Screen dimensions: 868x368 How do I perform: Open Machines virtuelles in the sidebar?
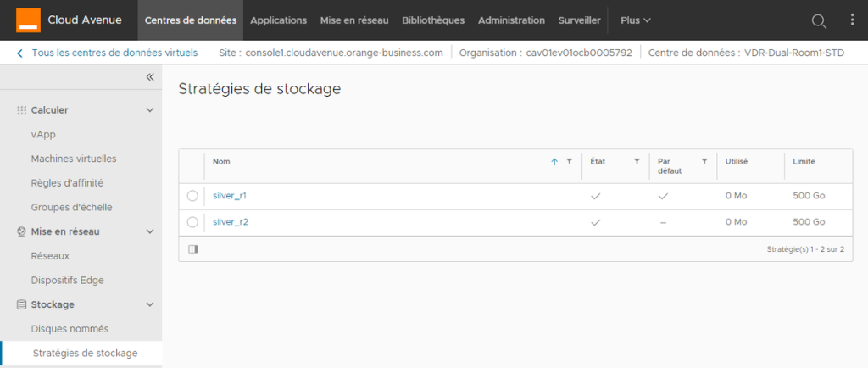point(74,159)
